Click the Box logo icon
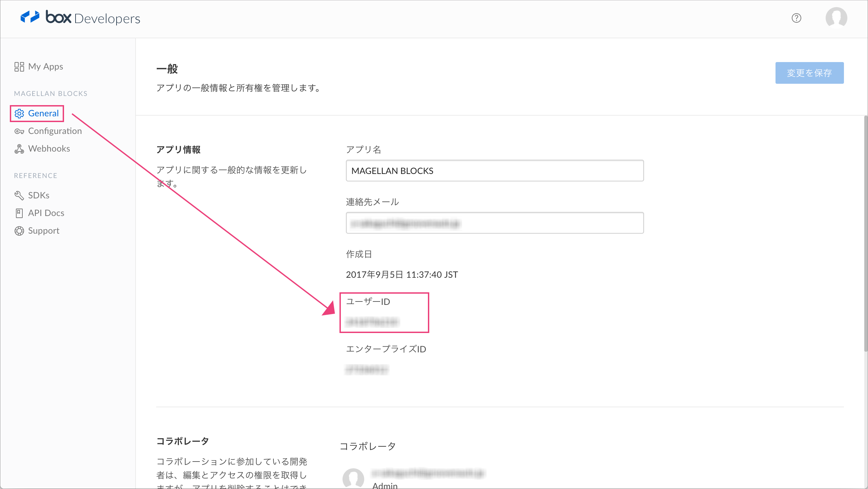Image resolution: width=868 pixels, height=489 pixels. (x=30, y=17)
